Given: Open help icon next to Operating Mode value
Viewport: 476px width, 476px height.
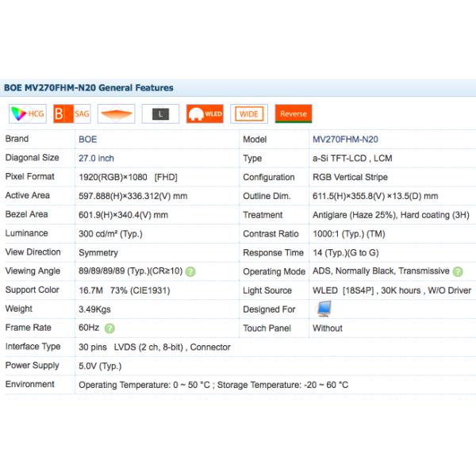Looking at the screenshot, I should coord(458,271).
